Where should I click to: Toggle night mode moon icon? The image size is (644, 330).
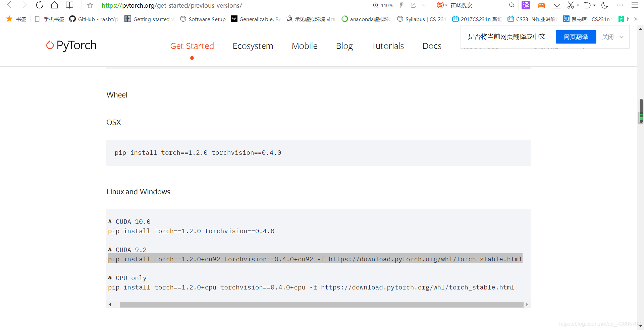tap(605, 5)
